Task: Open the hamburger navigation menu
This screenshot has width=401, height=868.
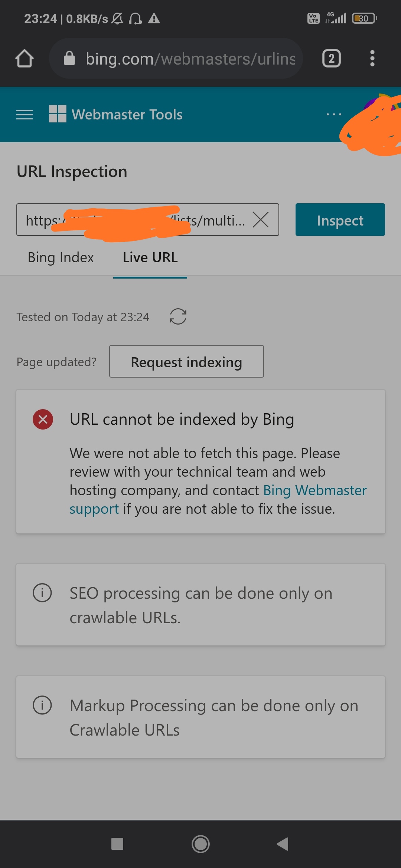Action: (x=25, y=115)
